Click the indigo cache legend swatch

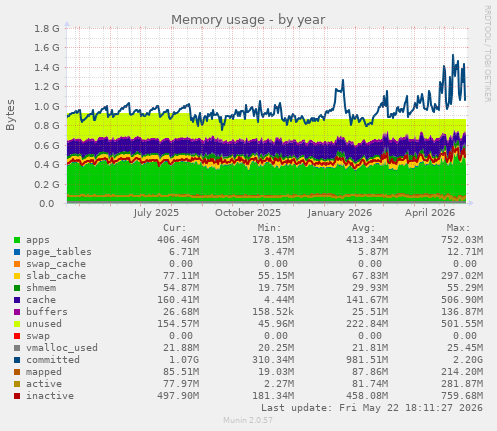coord(17,300)
